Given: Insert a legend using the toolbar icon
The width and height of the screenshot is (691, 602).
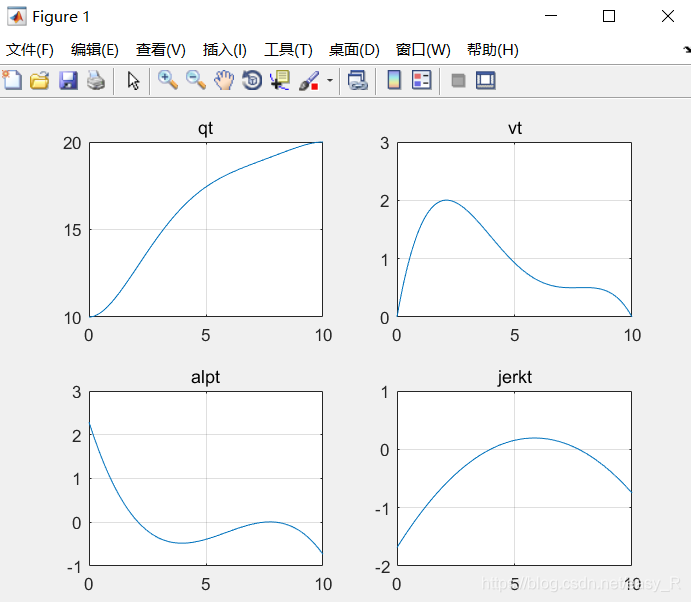Looking at the screenshot, I should tap(422, 81).
